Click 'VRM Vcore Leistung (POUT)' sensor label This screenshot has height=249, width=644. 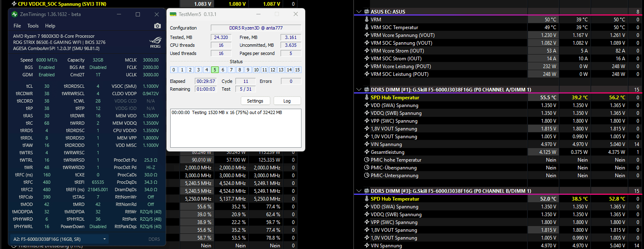[401, 66]
